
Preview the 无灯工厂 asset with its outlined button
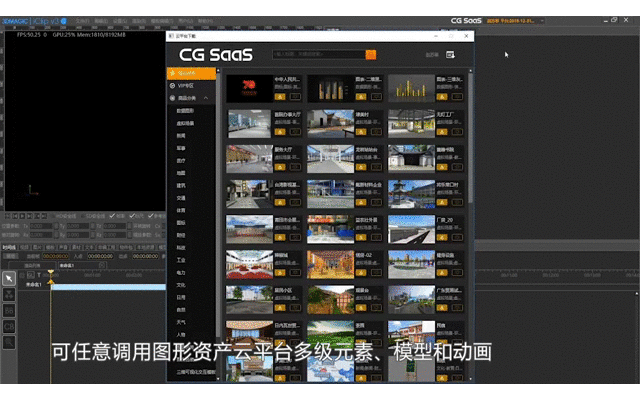[x=457, y=132]
